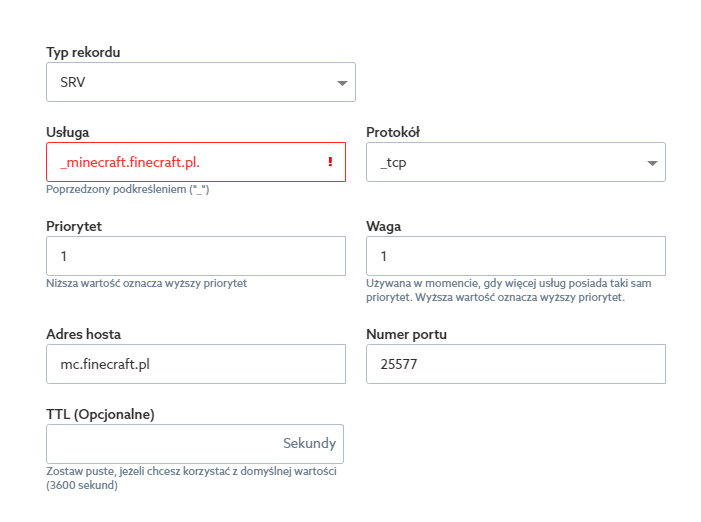Click the Adres hosta field mc.finecraft.pl
701x522 pixels.
click(x=195, y=364)
